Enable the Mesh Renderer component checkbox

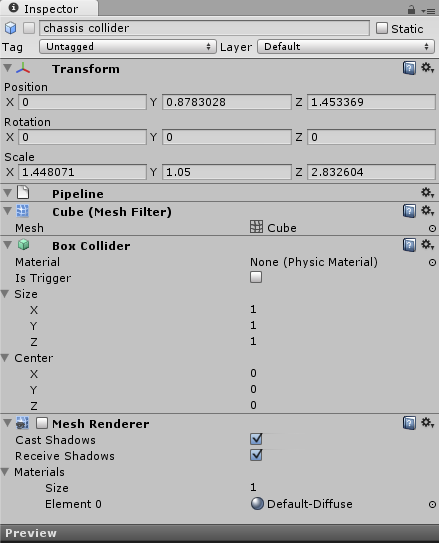[42, 423]
